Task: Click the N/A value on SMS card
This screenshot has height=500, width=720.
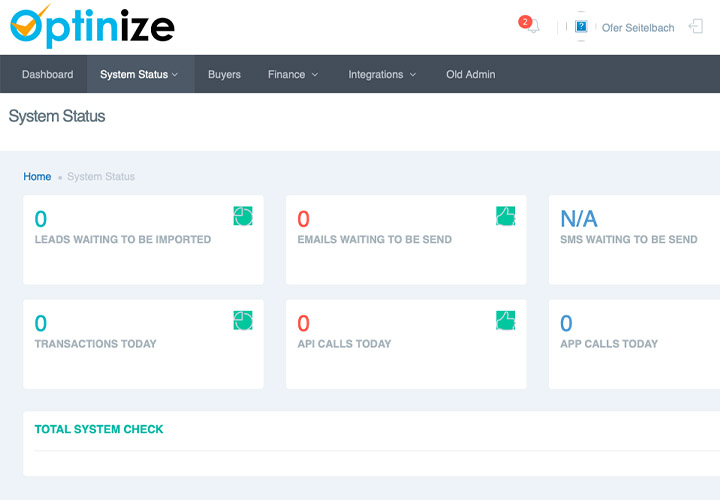Action: (x=579, y=219)
